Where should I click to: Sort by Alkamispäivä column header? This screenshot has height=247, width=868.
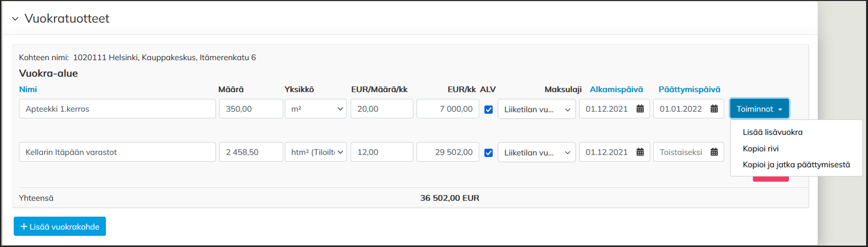pyautogui.click(x=616, y=89)
